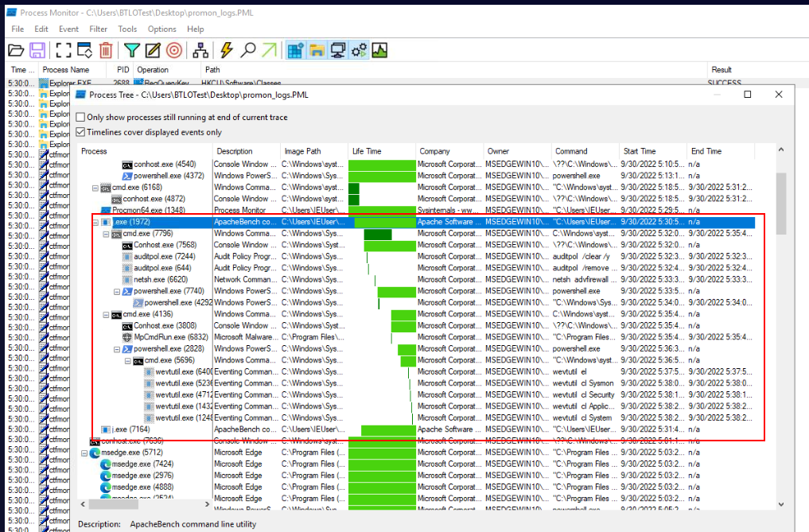Toggle the Capture events icon

64,51
